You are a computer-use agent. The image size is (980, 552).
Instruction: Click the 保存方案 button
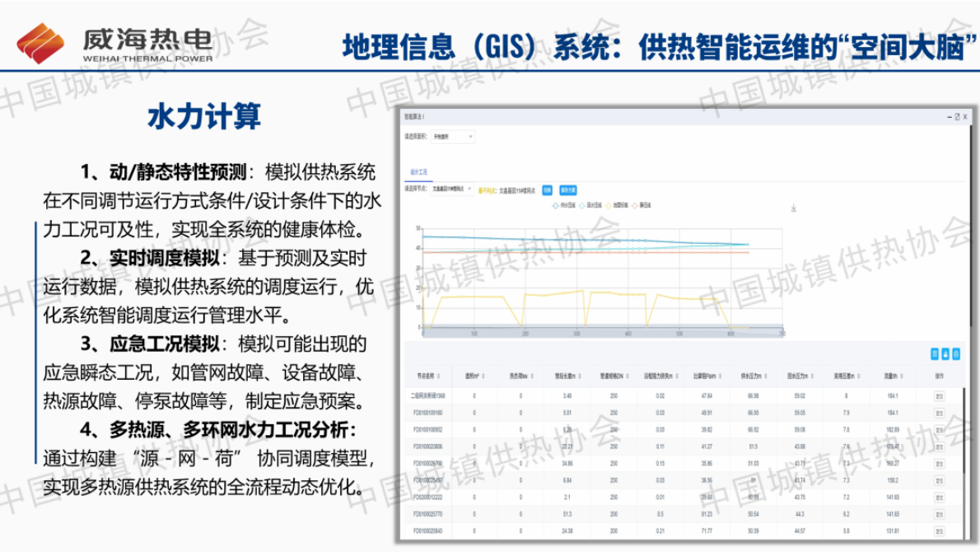570,190
